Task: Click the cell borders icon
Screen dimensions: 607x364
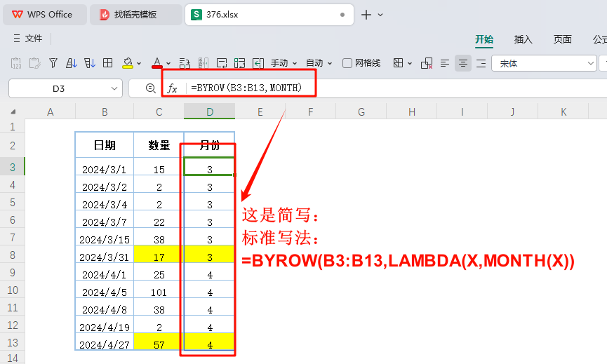Action: point(398,63)
